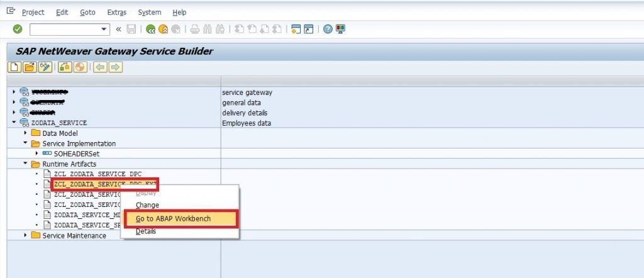
Task: Select the Runtime Artifacts folder label
Action: pyautogui.click(x=69, y=164)
